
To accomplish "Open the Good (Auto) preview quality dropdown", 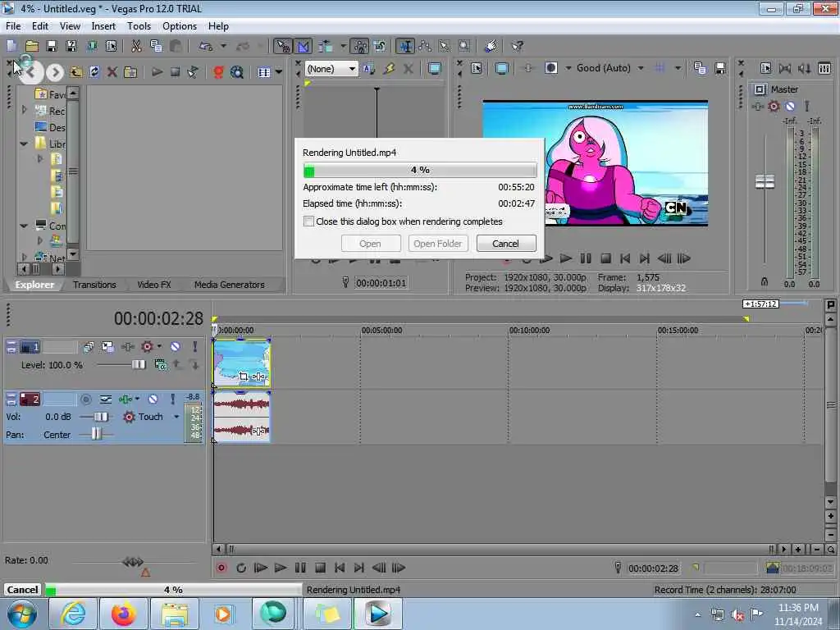I will pos(640,68).
